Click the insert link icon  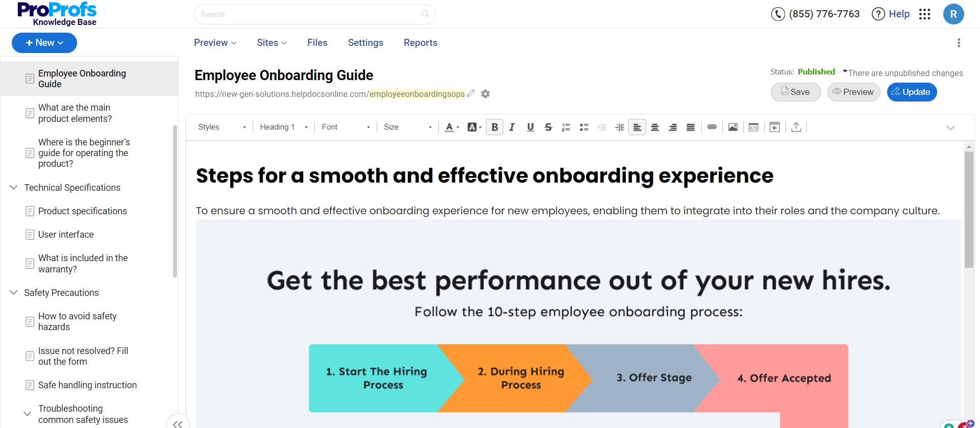coord(712,127)
